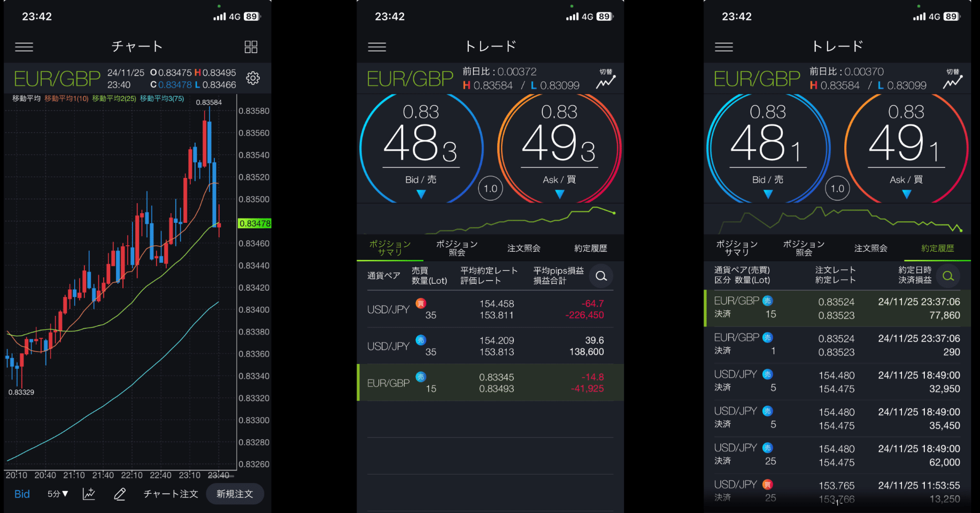Open chart settings with the gear icon
Viewport: 980px width, 513px height.
252,78
